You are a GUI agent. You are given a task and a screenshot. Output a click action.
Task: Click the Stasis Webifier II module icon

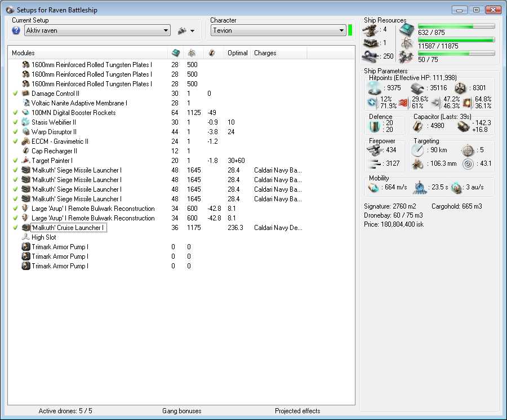click(25, 122)
